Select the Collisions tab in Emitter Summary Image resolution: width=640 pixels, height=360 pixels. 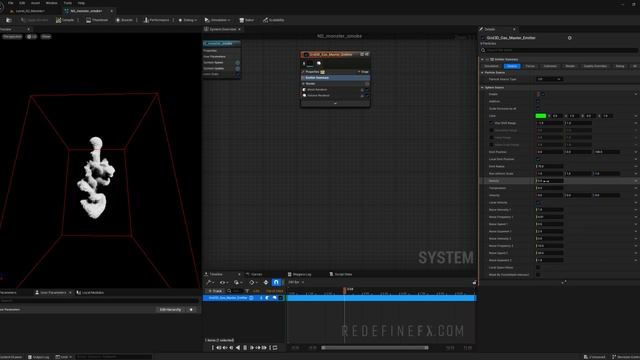click(550, 66)
